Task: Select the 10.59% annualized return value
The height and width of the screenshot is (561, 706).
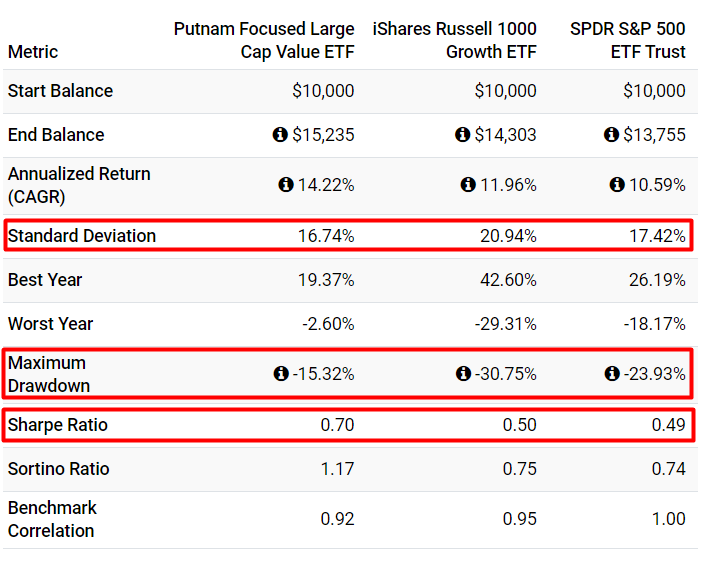Action: click(x=657, y=185)
